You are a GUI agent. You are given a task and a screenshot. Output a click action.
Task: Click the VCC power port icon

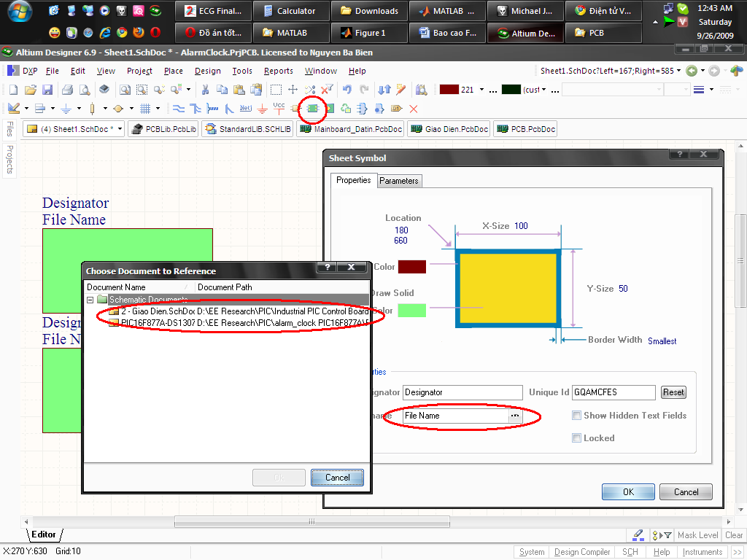pyautogui.click(x=279, y=108)
